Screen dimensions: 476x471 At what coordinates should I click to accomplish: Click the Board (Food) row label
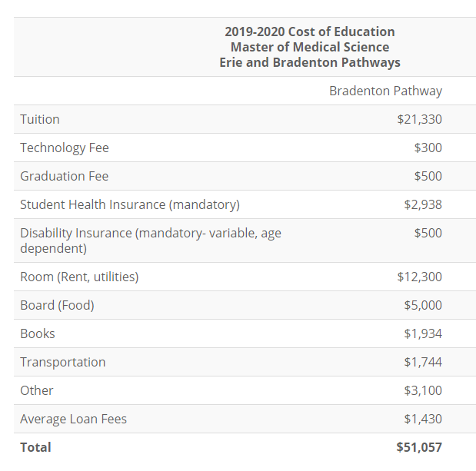click(57, 305)
